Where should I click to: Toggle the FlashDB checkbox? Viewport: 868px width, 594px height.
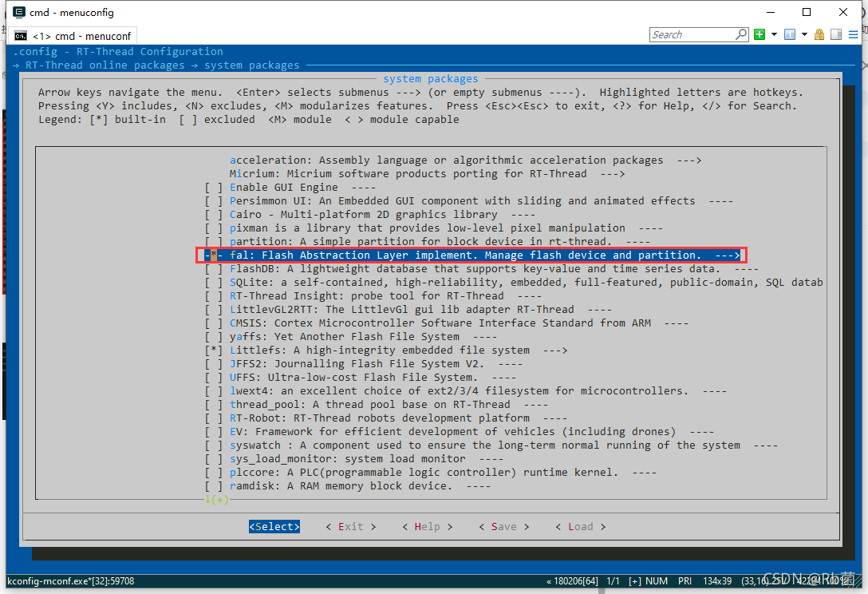click(214, 269)
